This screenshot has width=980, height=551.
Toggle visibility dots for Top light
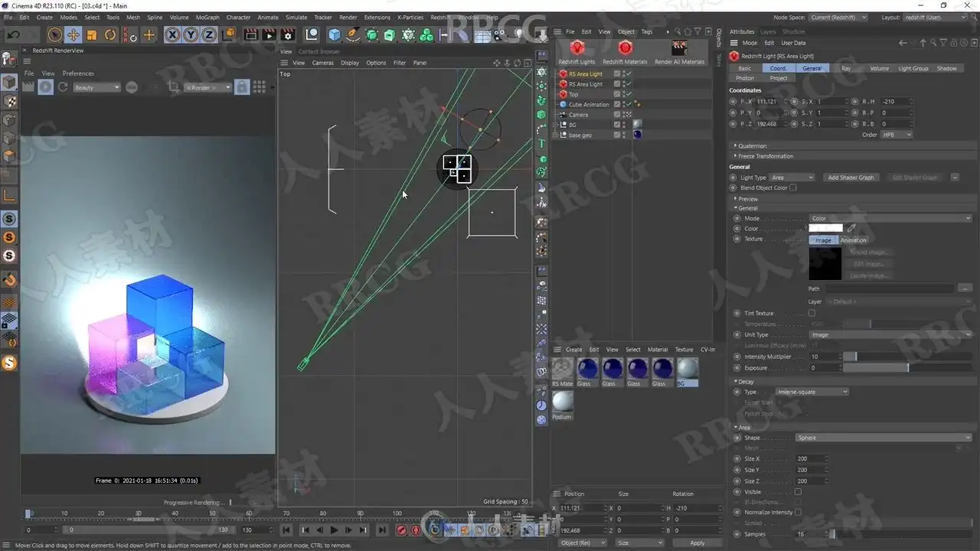click(x=624, y=94)
